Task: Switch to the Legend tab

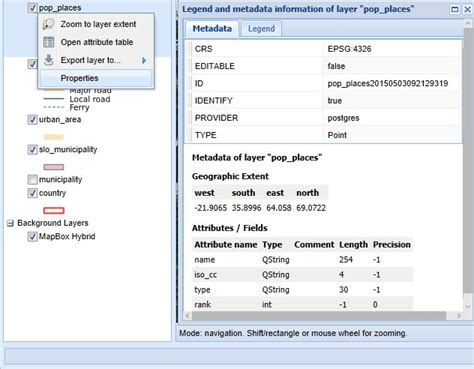Action: 261,29
